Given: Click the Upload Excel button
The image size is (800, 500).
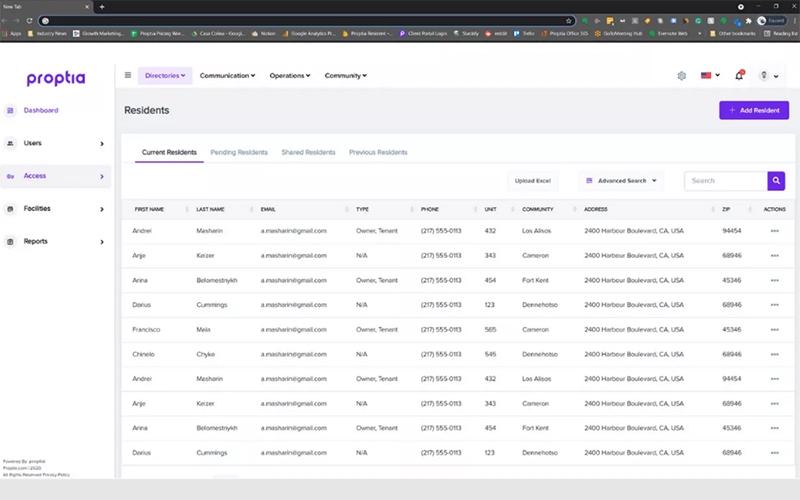Looking at the screenshot, I should click(x=533, y=181).
